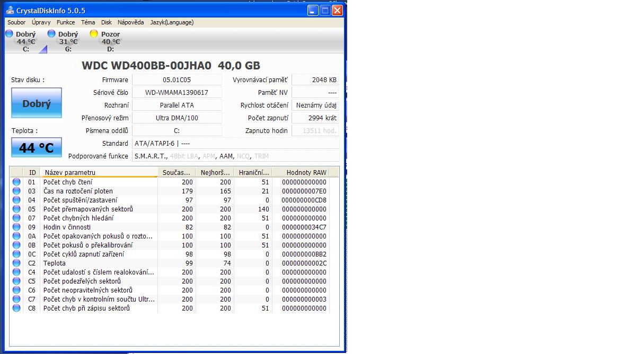Maximize the CrystalDiskInfo window
The width and height of the screenshot is (644, 354).
(x=325, y=10)
